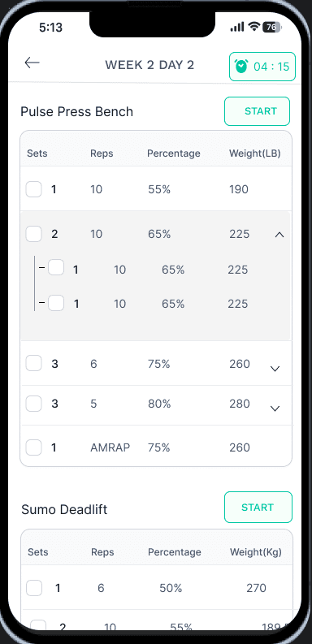Tap the cellular signal bars icon

click(237, 28)
